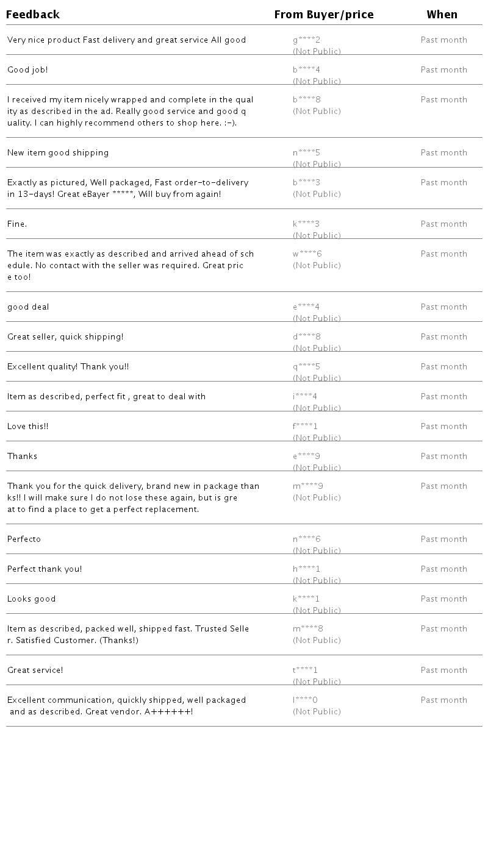This screenshot has height=868, width=488.
Task: Click on buyer b****3
Action: [x=306, y=183]
